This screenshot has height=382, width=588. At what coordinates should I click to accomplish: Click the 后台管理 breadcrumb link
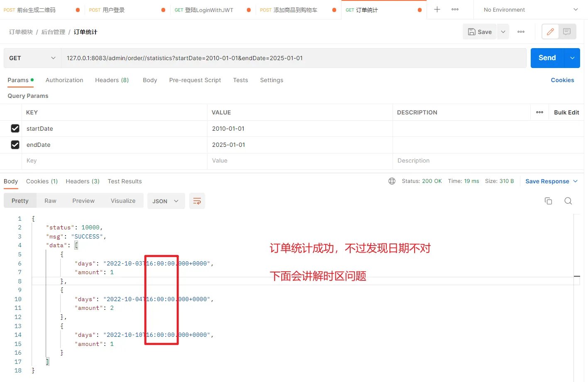[x=53, y=32]
